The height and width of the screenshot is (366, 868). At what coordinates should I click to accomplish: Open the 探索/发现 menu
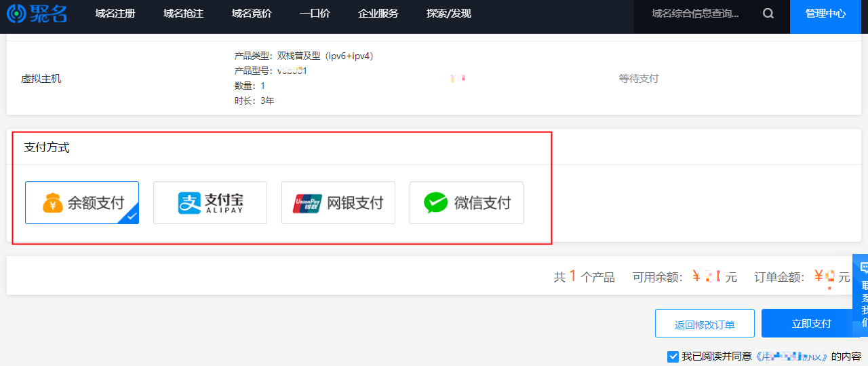tap(449, 14)
